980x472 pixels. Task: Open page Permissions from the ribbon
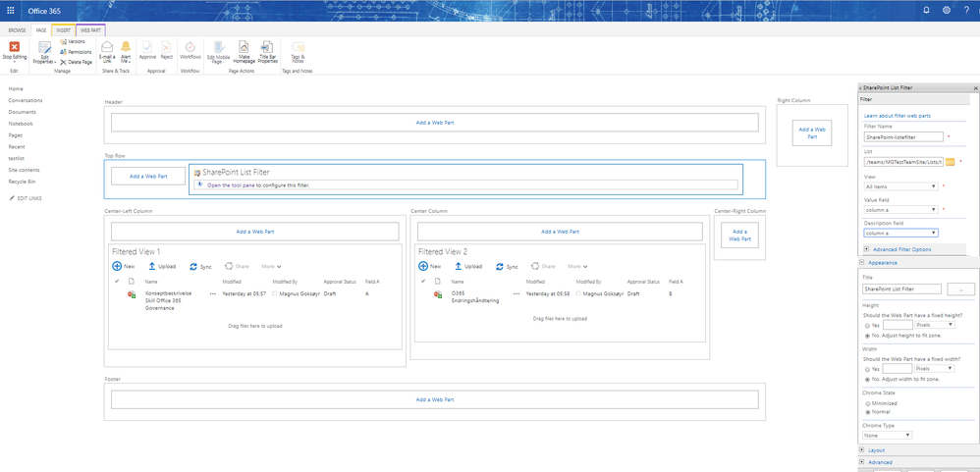point(76,52)
